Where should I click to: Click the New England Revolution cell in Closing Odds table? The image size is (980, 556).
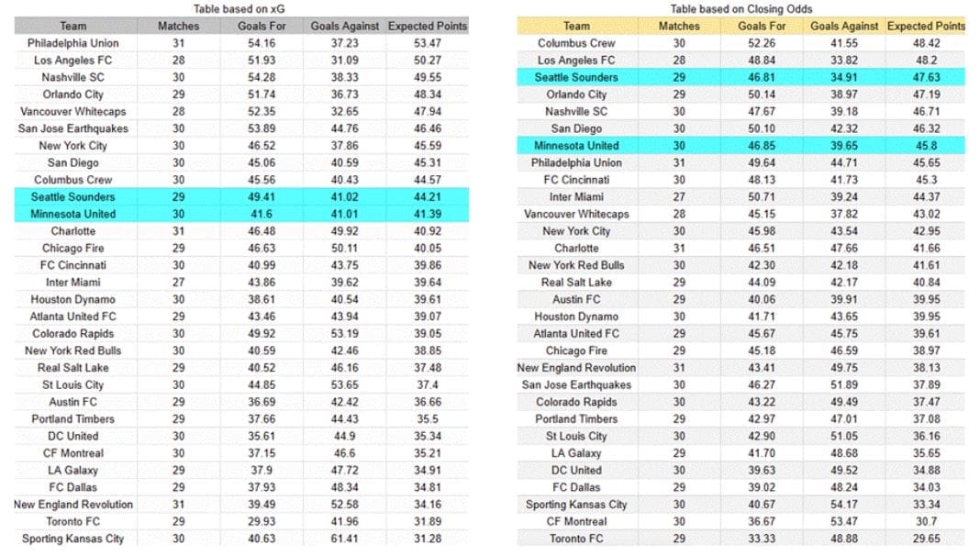576,368
